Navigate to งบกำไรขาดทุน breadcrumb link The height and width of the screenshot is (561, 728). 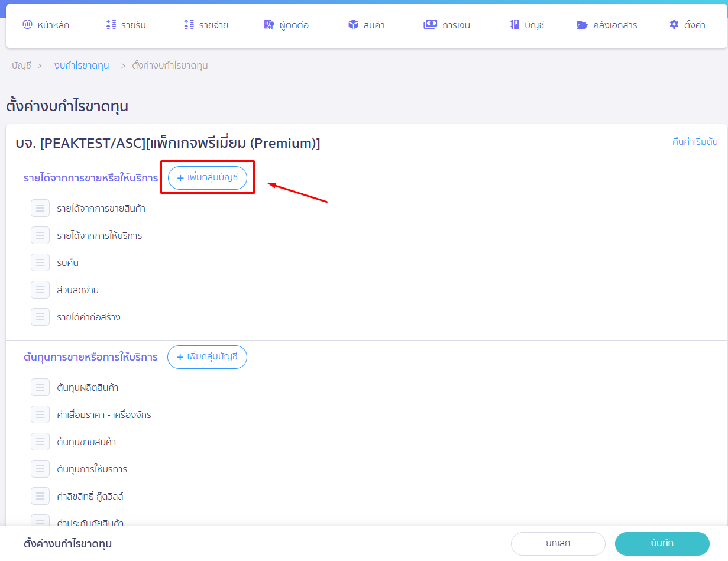click(82, 66)
